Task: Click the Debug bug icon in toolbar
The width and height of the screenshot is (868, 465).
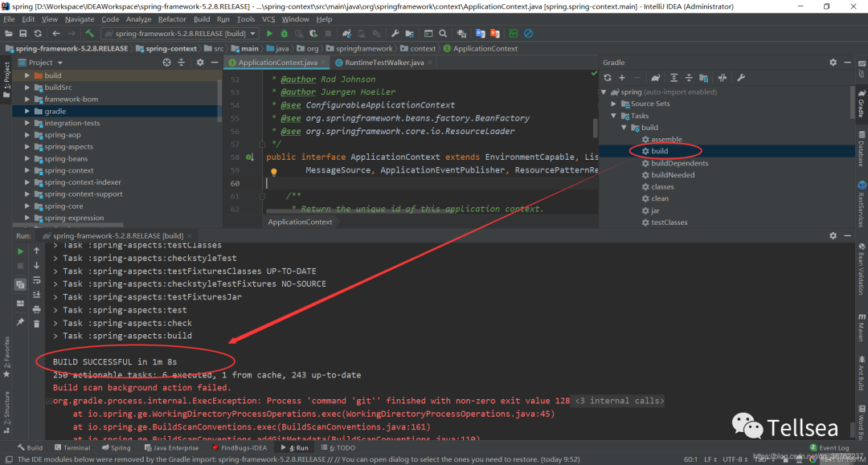Action: [x=285, y=34]
